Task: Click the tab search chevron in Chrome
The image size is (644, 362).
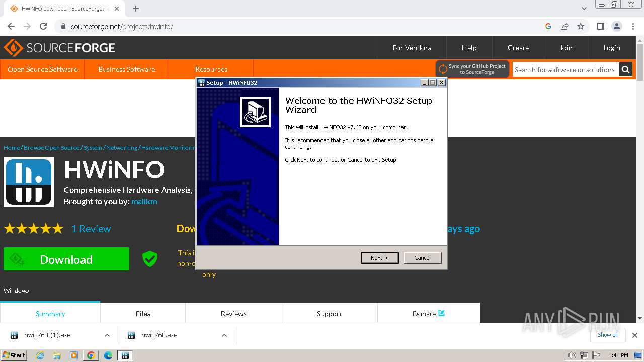Action: click(584, 9)
